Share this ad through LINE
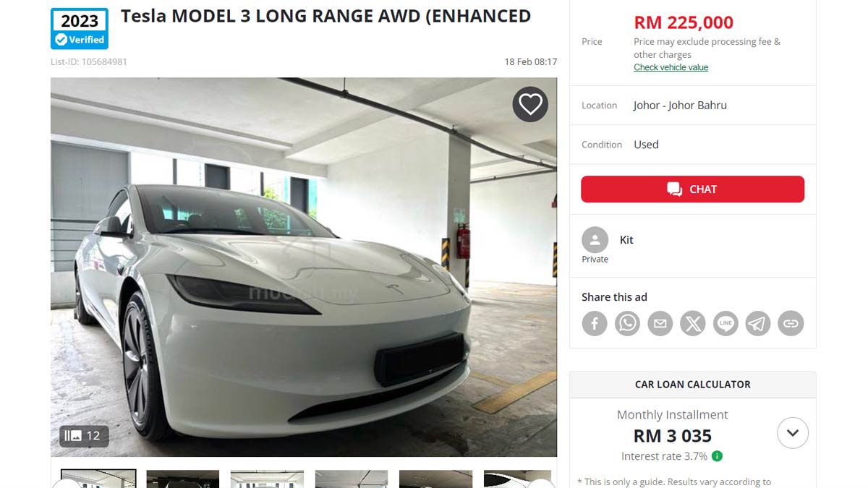Screen dimensions: 868x488 [x=726, y=323]
